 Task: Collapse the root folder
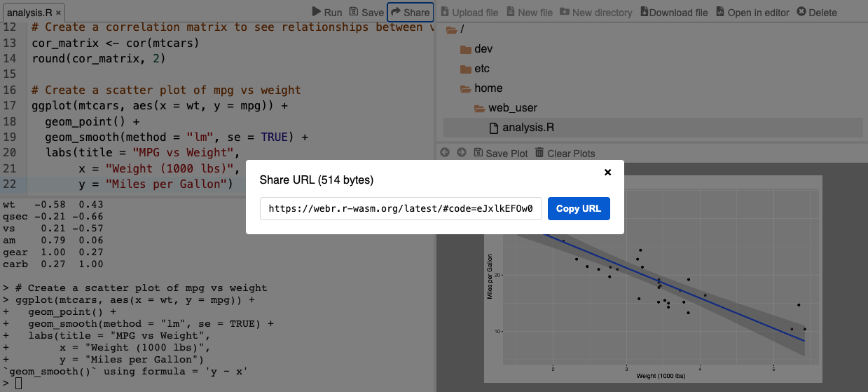tap(452, 29)
